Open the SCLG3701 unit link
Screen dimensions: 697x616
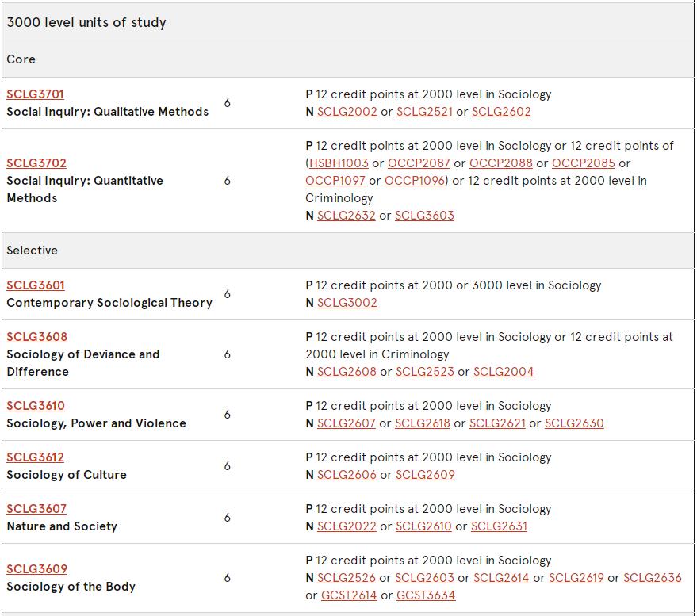pyautogui.click(x=35, y=94)
